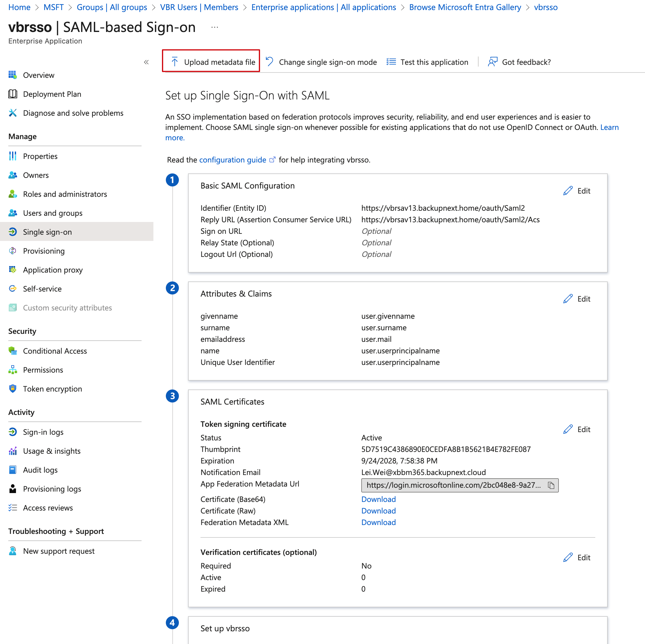
Task: Open the configuration guide external link icon
Action: pyautogui.click(x=272, y=160)
